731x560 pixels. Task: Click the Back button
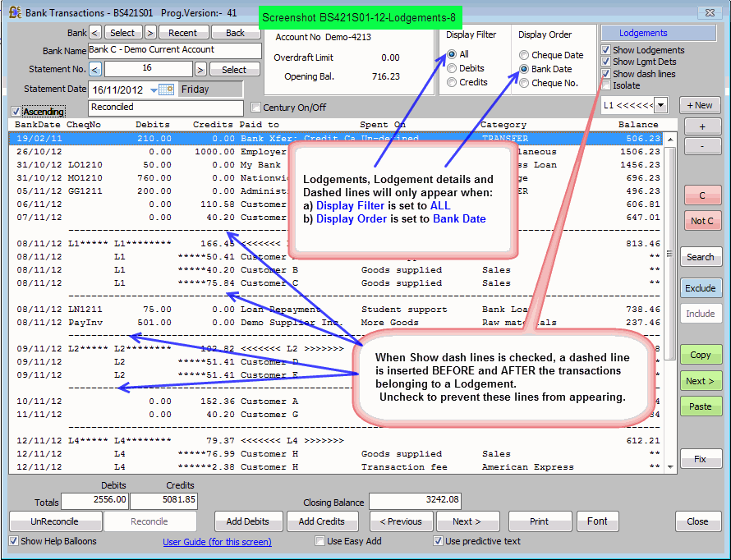pos(235,33)
